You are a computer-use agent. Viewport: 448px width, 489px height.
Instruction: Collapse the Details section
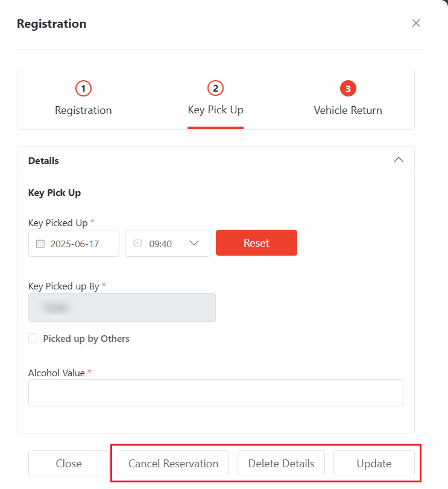click(x=399, y=160)
